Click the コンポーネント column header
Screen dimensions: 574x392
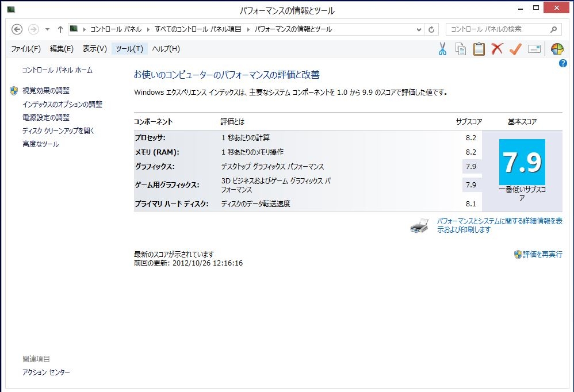point(153,122)
